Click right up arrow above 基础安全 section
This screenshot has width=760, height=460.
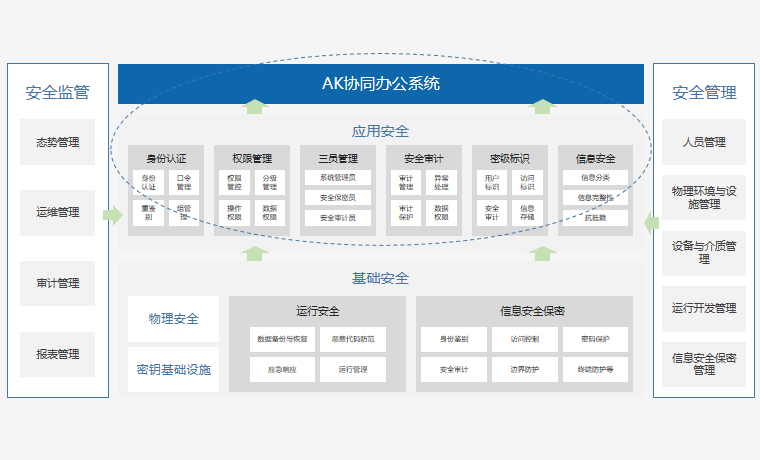pyautogui.click(x=543, y=253)
